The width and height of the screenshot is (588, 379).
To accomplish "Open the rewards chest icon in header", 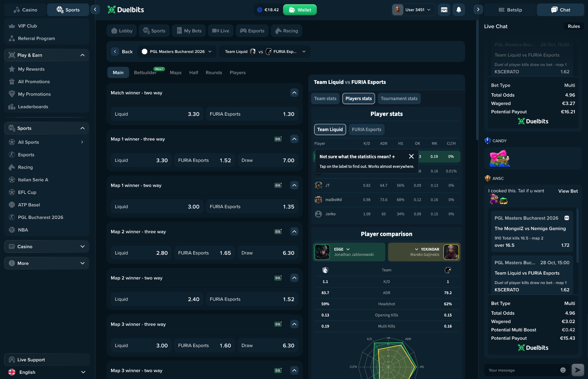I will [x=444, y=10].
